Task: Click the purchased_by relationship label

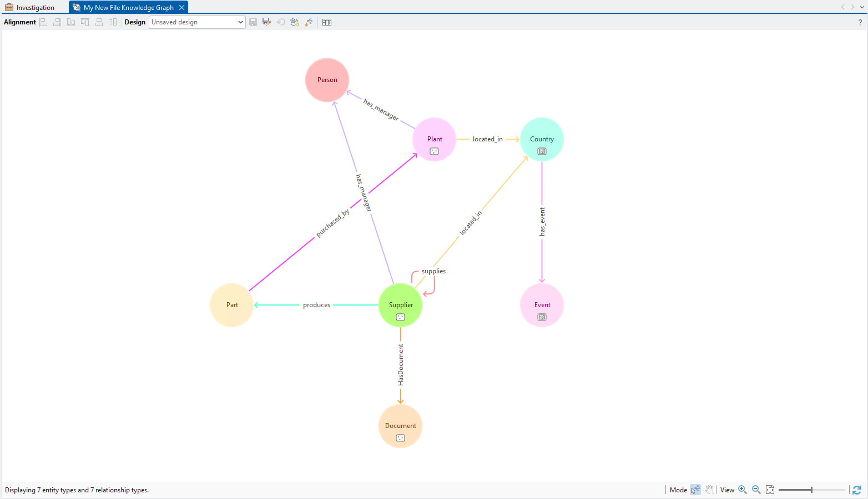Action: (x=333, y=223)
